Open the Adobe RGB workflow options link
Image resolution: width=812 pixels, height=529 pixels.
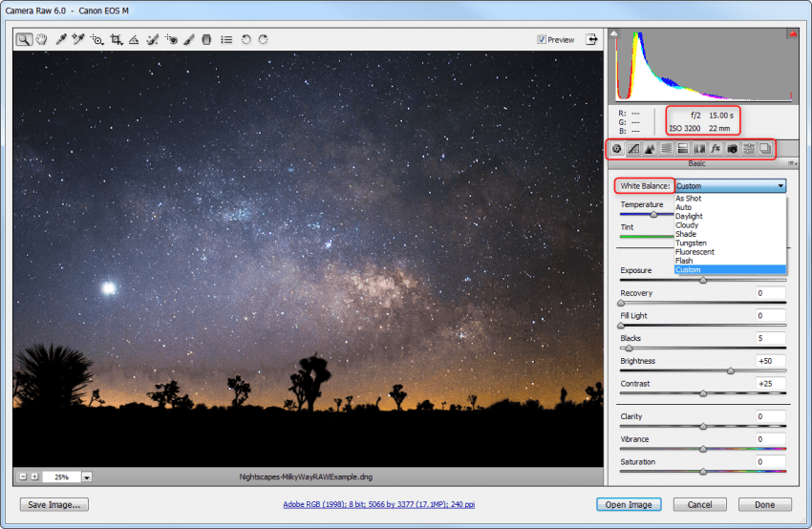[378, 504]
